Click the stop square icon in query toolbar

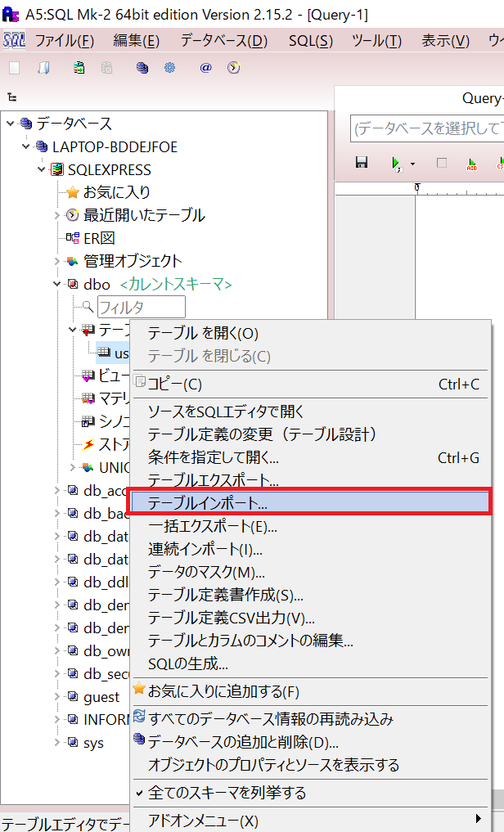point(441,163)
